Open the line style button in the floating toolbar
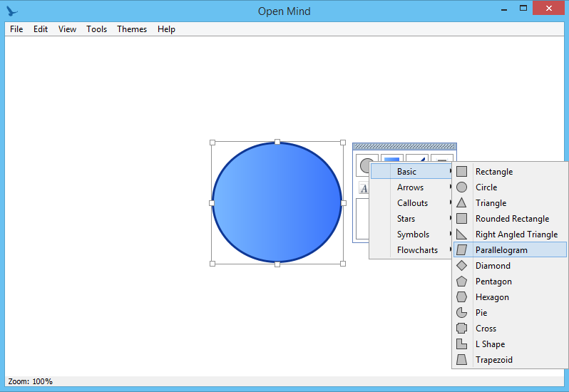The width and height of the screenshot is (569, 392). pos(442,158)
